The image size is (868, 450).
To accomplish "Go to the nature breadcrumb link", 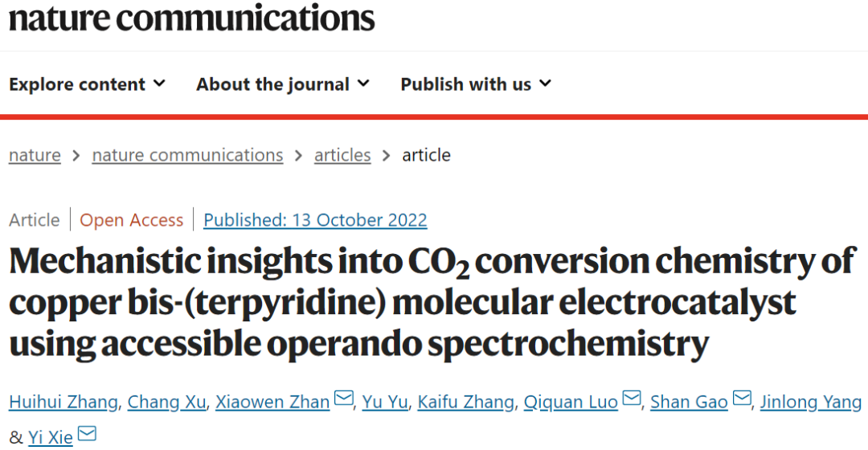I will (x=35, y=156).
